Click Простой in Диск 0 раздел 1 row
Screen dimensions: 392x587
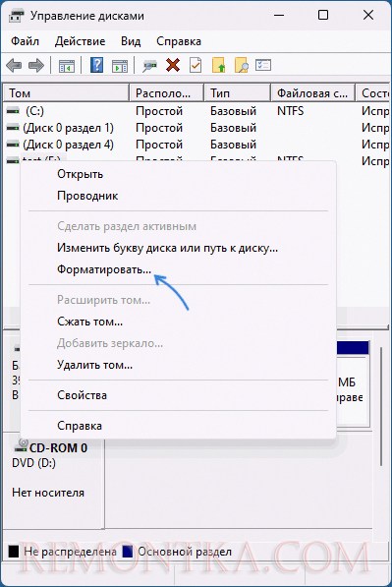pos(159,128)
